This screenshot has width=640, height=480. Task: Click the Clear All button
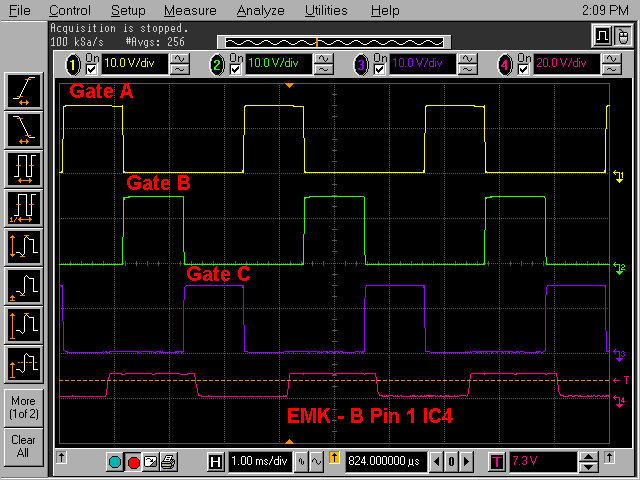pos(24,446)
